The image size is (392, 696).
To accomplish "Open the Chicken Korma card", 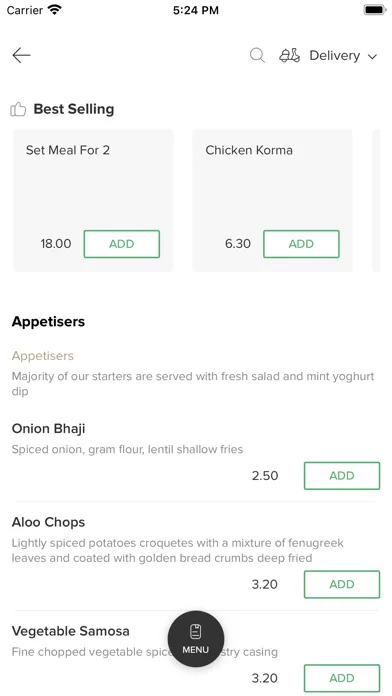I will [x=273, y=201].
